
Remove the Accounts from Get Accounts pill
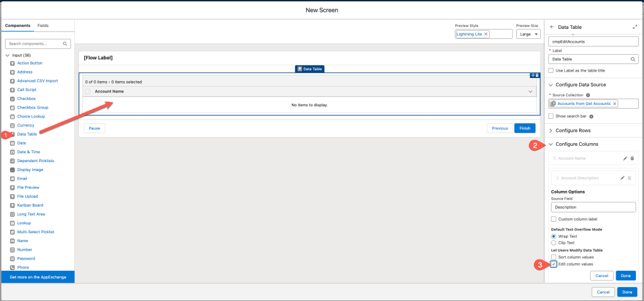tap(615, 104)
